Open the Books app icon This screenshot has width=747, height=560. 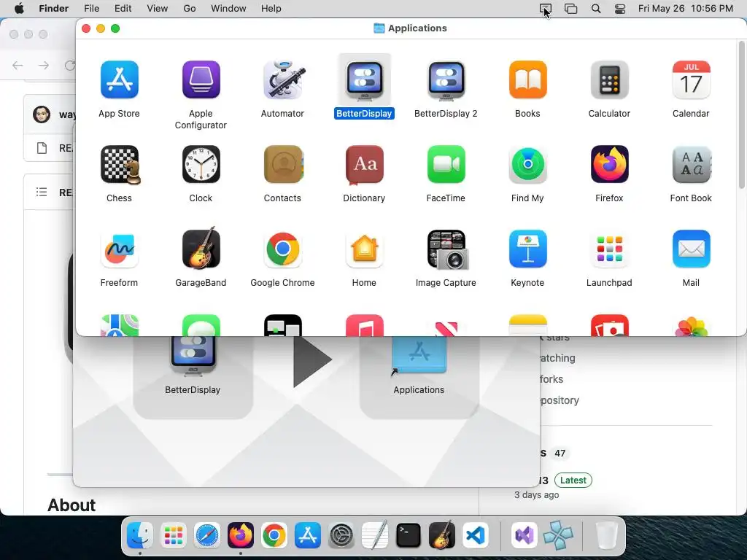(527, 79)
